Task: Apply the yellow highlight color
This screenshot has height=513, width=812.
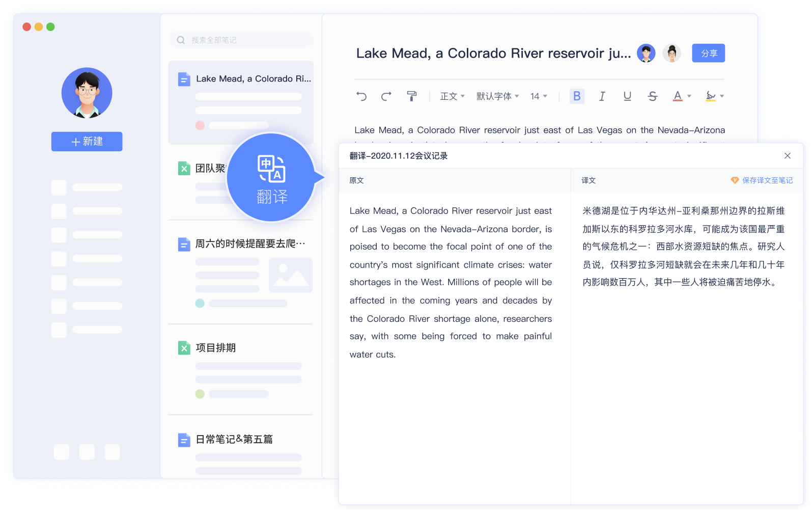Action: 711,96
